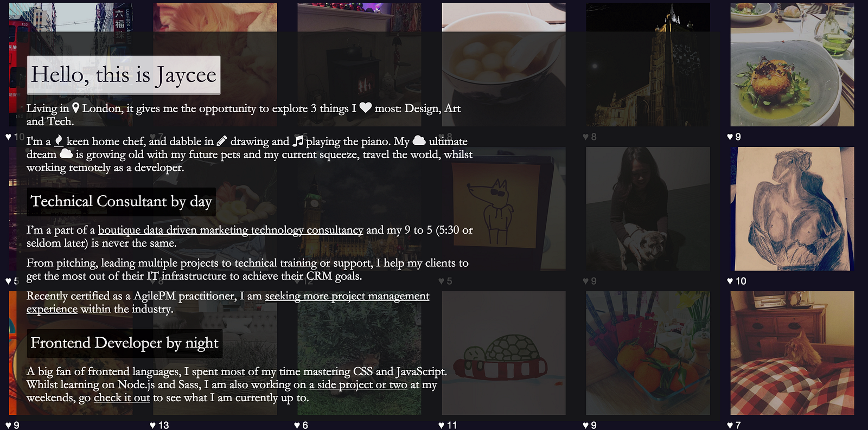Click the pencil icon before 'drawing'
The height and width of the screenshot is (430, 868).
221,141
